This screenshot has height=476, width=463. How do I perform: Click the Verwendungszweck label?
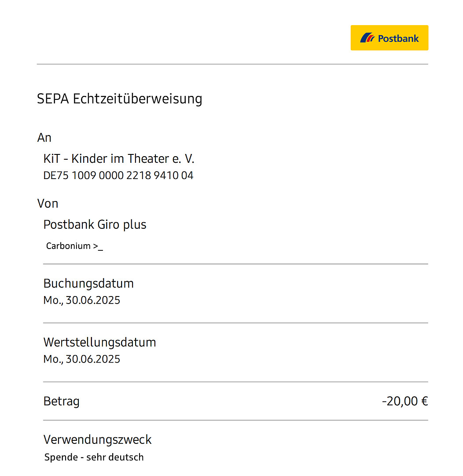(x=97, y=439)
